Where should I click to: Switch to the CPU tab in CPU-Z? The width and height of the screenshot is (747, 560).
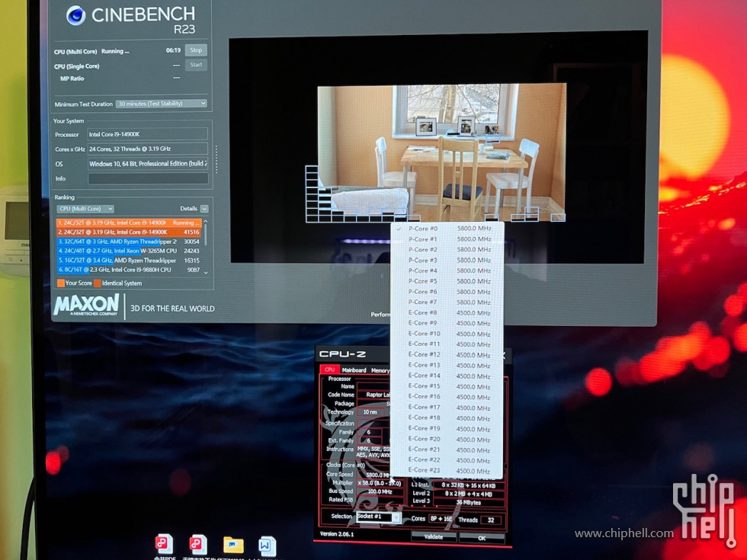(329, 370)
